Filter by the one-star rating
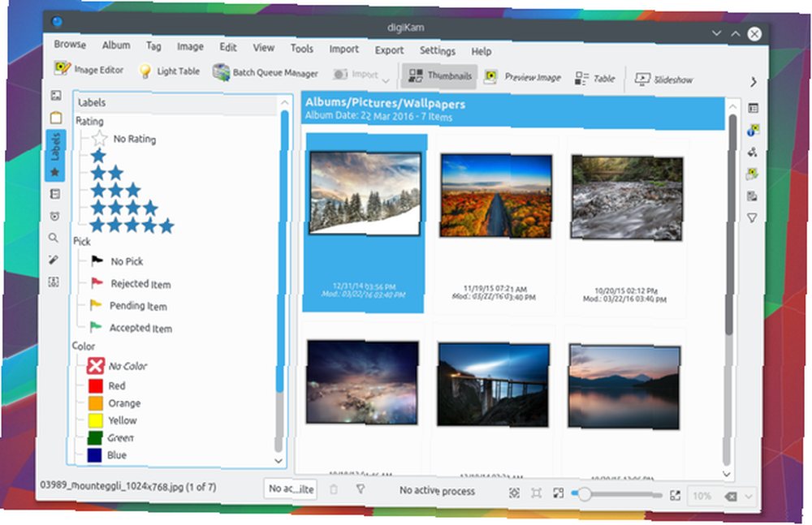Viewport: 812px width, 525px height. coord(98,155)
